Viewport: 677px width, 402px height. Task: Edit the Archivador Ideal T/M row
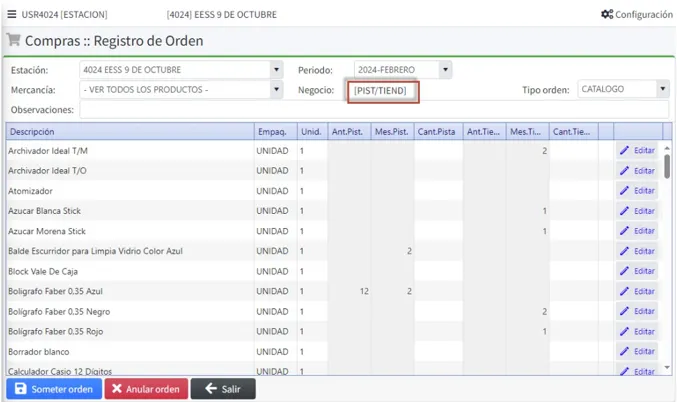[x=637, y=150]
